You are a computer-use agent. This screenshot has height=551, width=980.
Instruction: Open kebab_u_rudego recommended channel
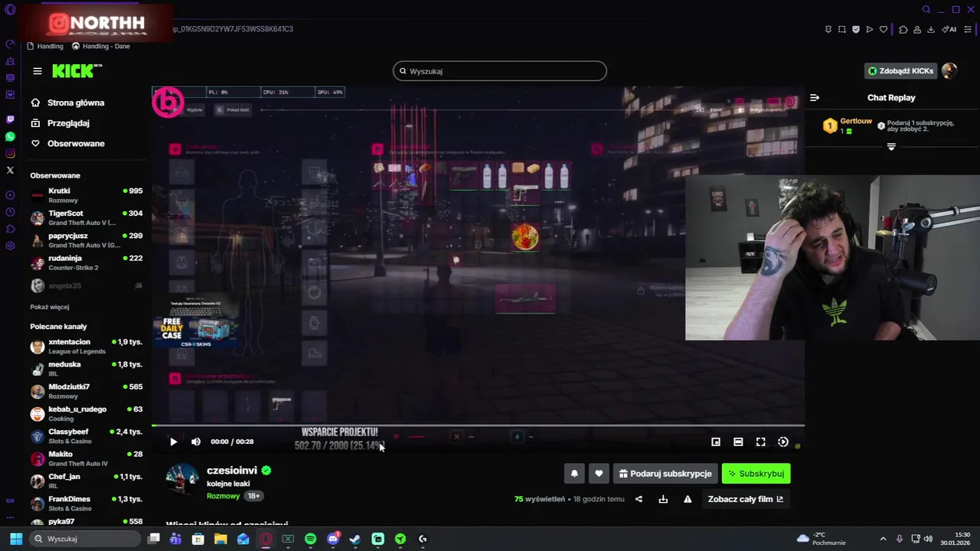click(87, 414)
